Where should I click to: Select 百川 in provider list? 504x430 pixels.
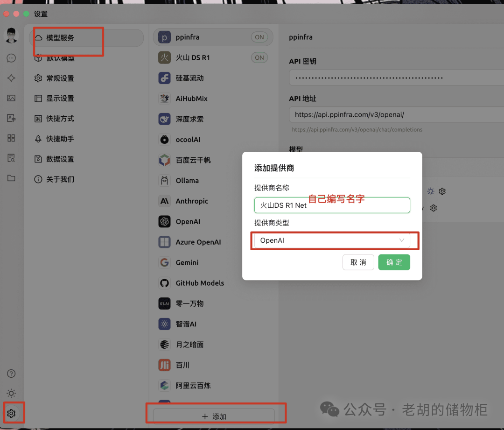pyautogui.click(x=213, y=365)
